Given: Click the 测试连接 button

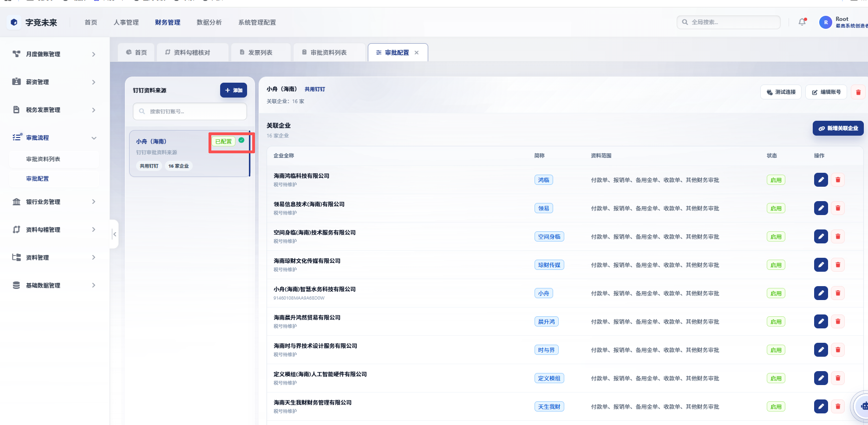Looking at the screenshot, I should (x=781, y=92).
